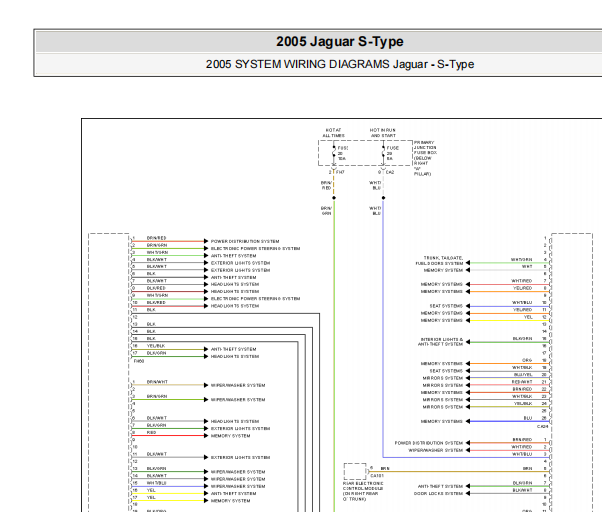Click "ELECTRONIC POWER STEERING SYSTEM" on pin 9 WHT/GRN
The height and width of the screenshot is (512, 602).
click(255, 299)
